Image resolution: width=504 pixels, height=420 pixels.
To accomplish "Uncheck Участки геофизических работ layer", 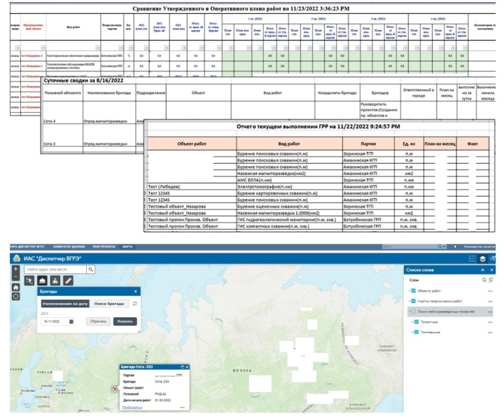I will click(x=414, y=301).
